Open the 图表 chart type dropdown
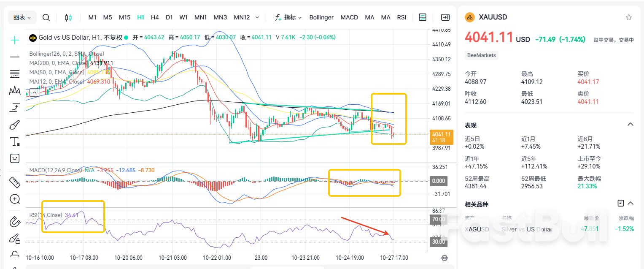 [22, 17]
